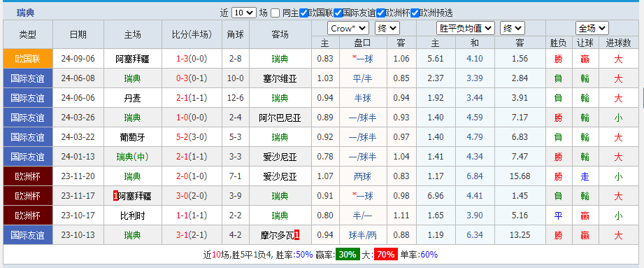The height and width of the screenshot is (268, 644).
Task: Click the 7.47 away odds value
Action: [520, 157]
